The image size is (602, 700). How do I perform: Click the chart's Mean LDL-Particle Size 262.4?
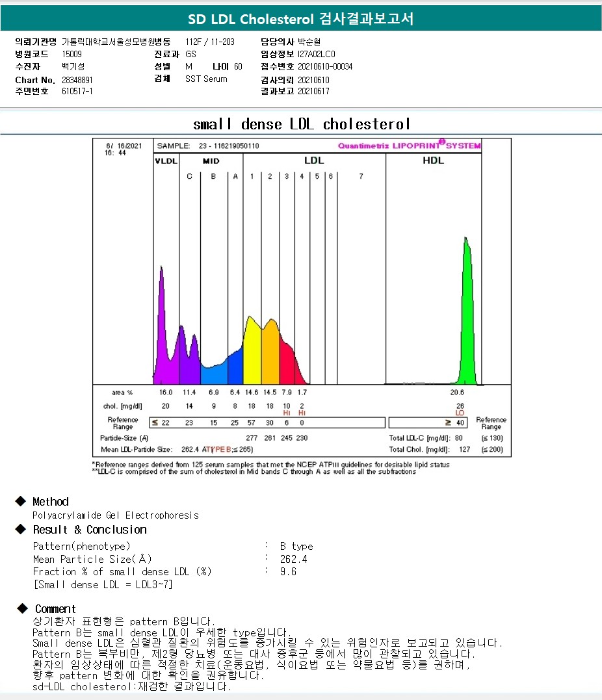190,450
